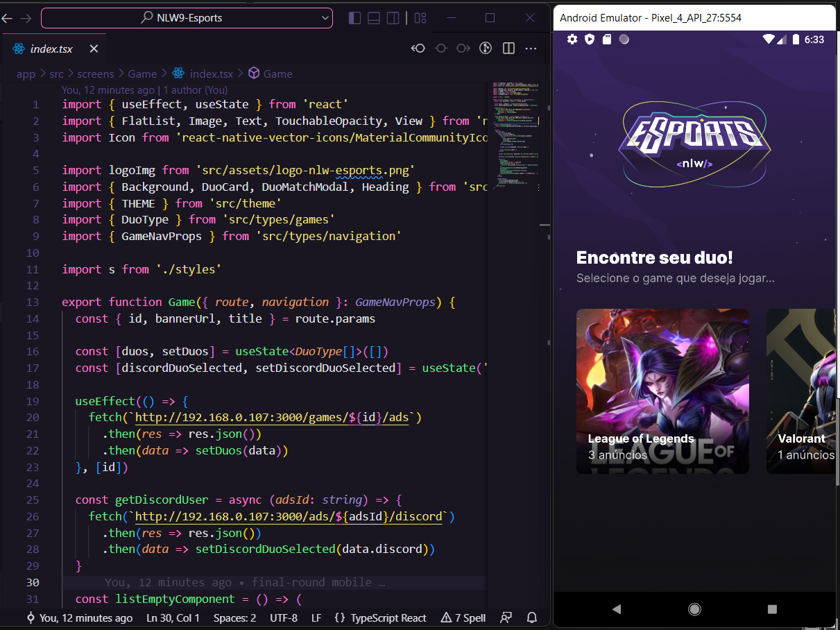Click the braces icon beside TypeScript React
The height and width of the screenshot is (630, 840).
[x=339, y=618]
